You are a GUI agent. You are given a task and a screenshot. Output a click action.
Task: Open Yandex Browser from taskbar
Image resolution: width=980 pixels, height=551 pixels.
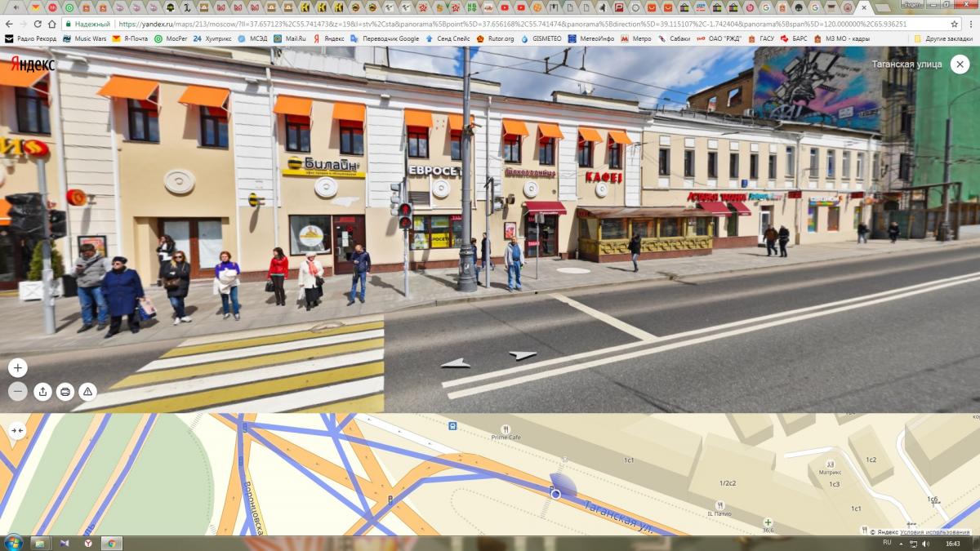88,543
